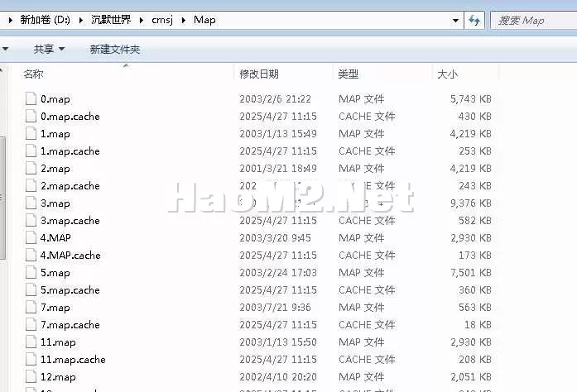Expand the arrow after 新加卷 (D:)
577x392 pixels.
coord(81,20)
